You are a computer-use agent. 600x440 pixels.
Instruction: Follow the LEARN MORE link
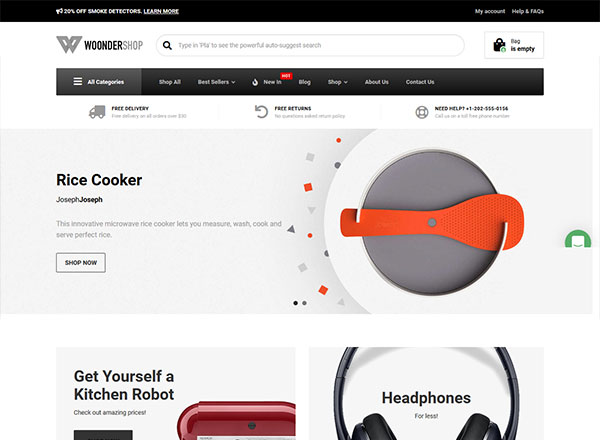(161, 11)
